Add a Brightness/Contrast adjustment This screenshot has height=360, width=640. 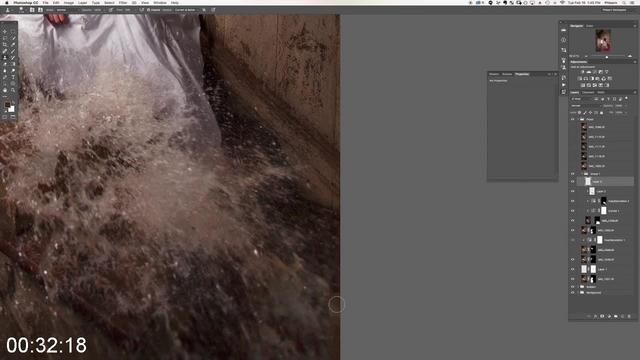click(x=582, y=72)
